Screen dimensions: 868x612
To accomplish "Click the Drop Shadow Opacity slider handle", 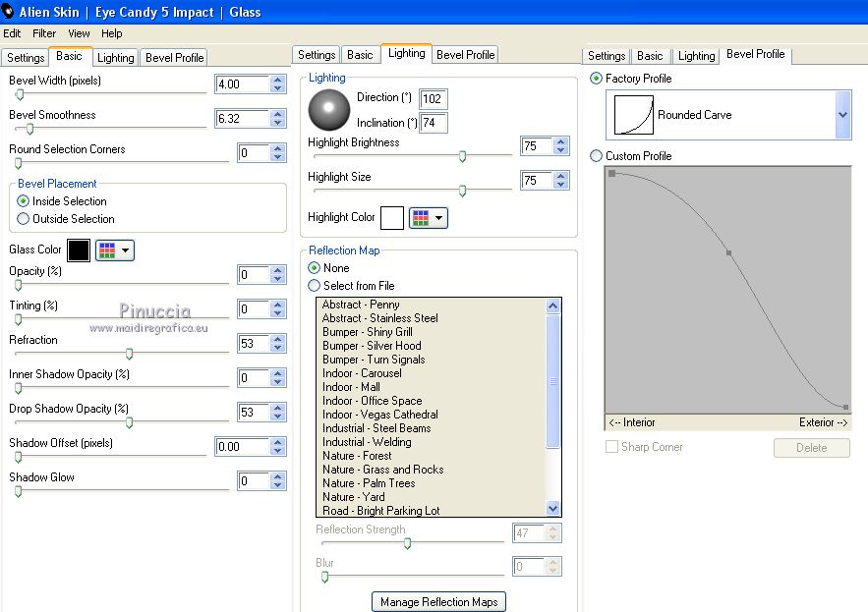I will [129, 422].
